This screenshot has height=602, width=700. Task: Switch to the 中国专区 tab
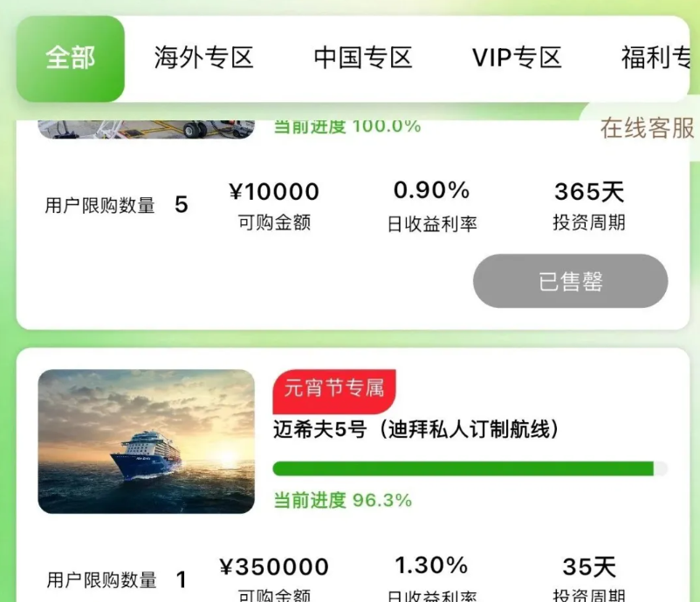click(362, 58)
